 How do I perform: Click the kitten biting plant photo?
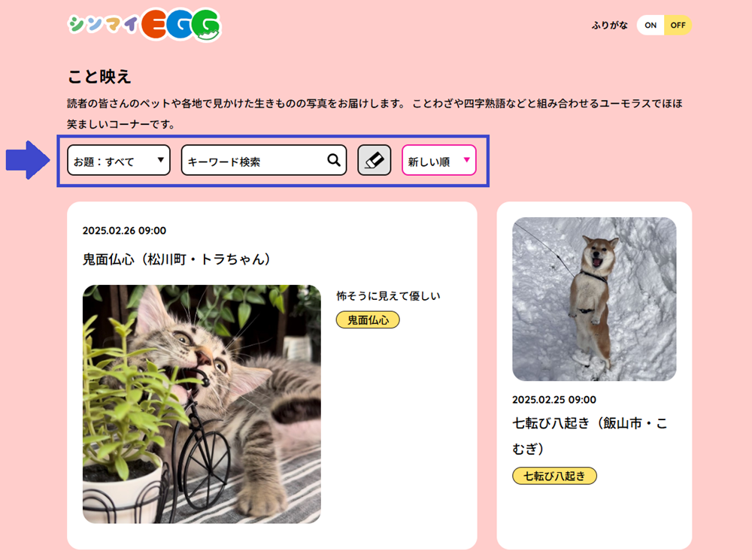click(x=202, y=404)
